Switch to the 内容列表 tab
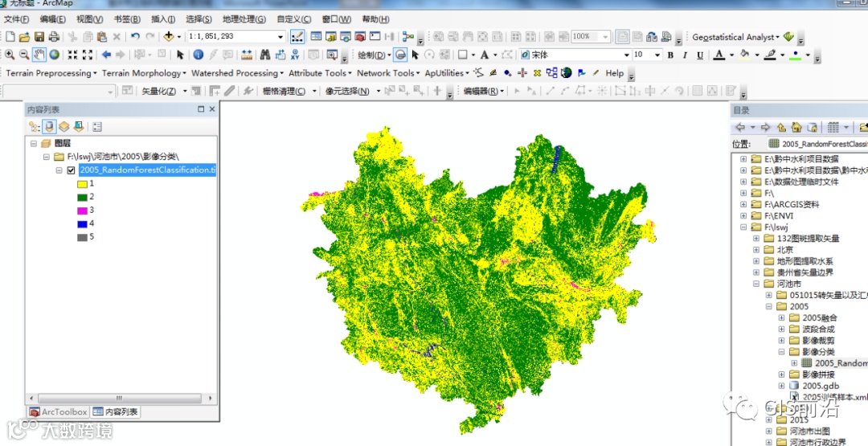 [115, 412]
